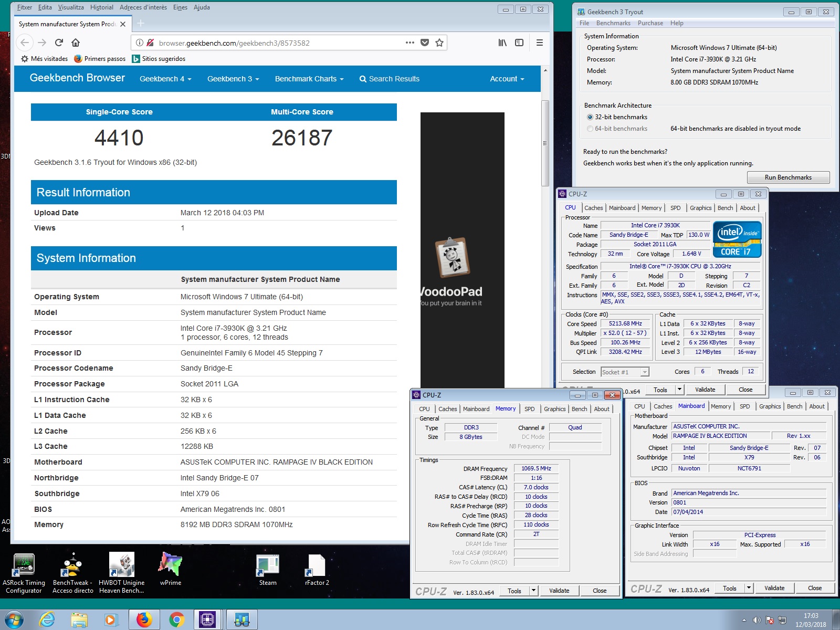Screen dimensions: 840x630
Task: Expand the Geekbench 4 dropdown
Action: tap(165, 79)
